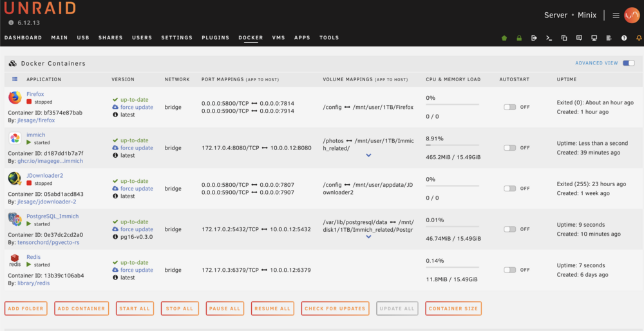Viewport: 644px width, 331px height.
Task: Open the Plugins tab
Action: (x=215, y=37)
